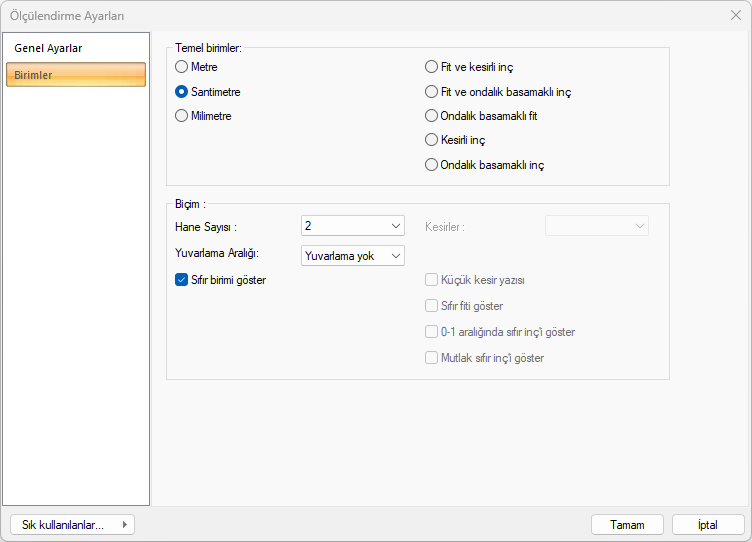The width and height of the screenshot is (752, 542).
Task: Select Fit ve kesirli inç option
Action: click(432, 67)
